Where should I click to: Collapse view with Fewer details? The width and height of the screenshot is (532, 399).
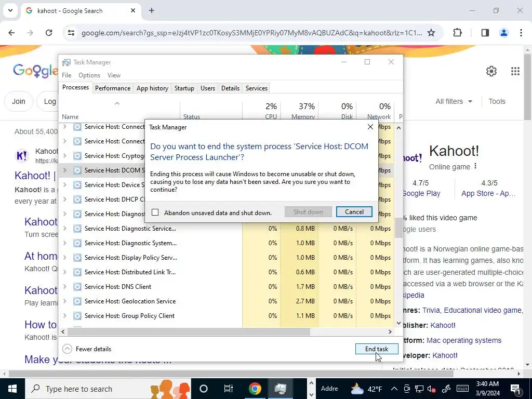(x=87, y=349)
